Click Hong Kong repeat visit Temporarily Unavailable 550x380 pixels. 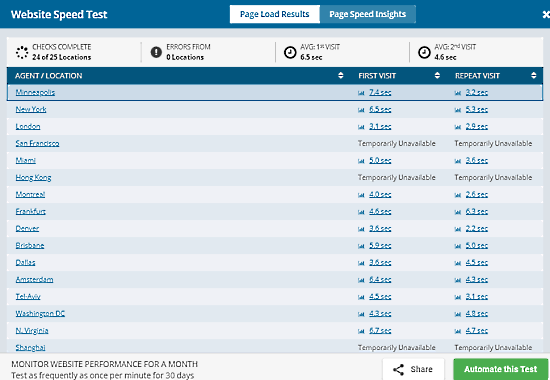click(x=493, y=178)
